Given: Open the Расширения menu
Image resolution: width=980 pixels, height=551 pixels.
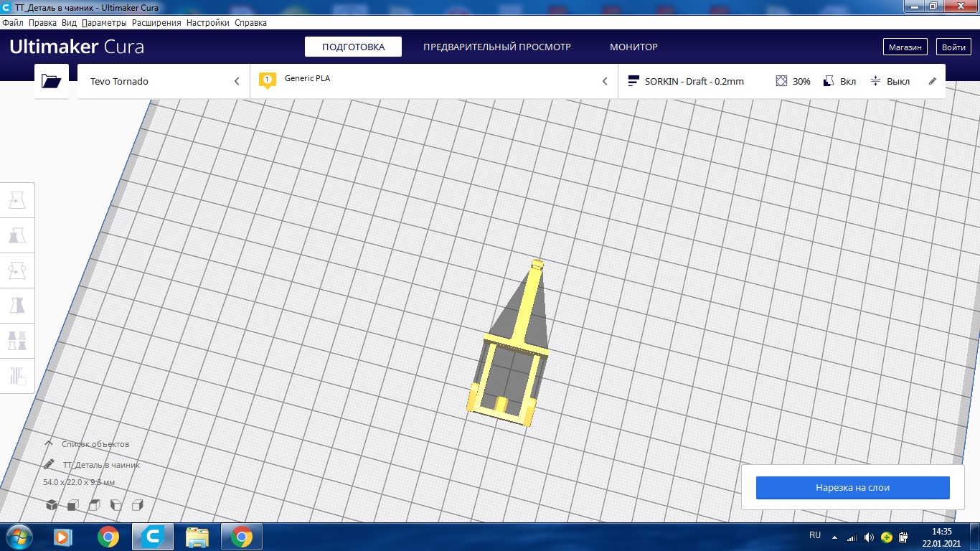Looking at the screenshot, I should pyautogui.click(x=156, y=23).
